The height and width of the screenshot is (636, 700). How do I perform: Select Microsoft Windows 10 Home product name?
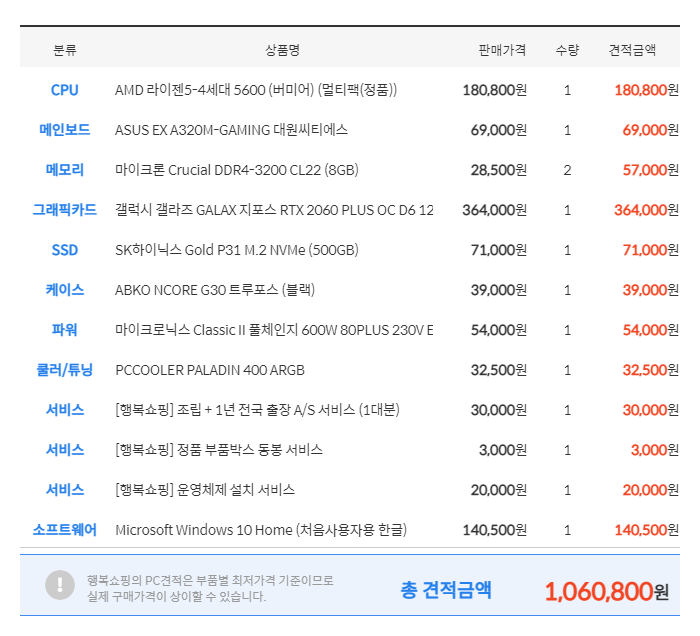tap(261, 530)
